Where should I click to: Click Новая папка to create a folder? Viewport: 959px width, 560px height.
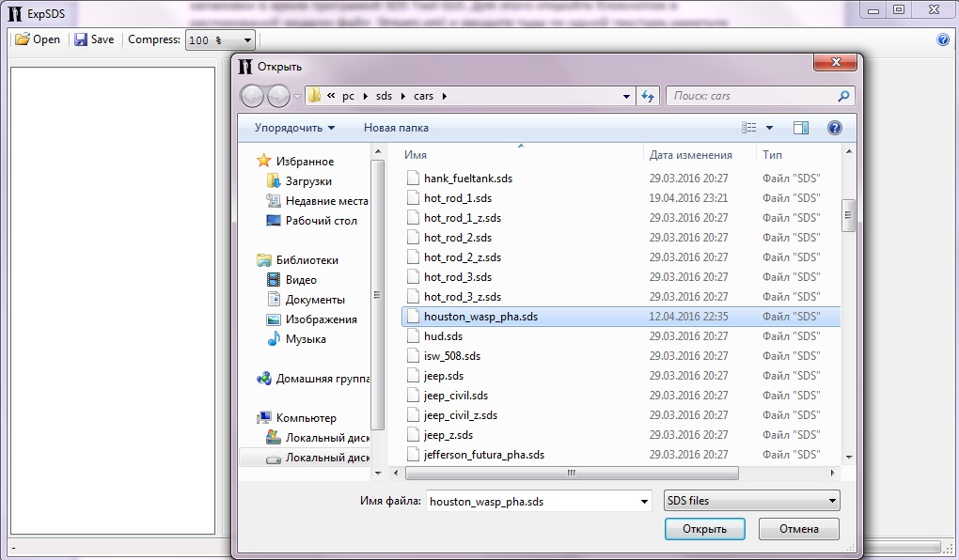(396, 128)
